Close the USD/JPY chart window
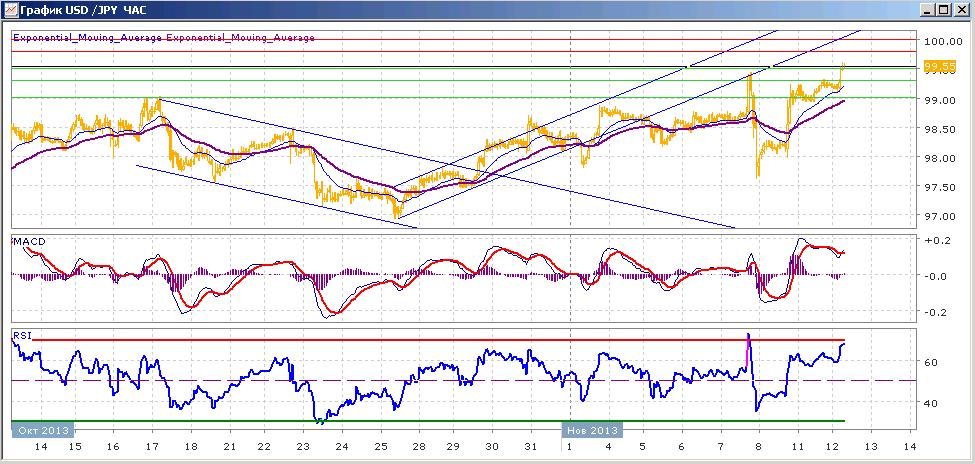 tap(961, 10)
